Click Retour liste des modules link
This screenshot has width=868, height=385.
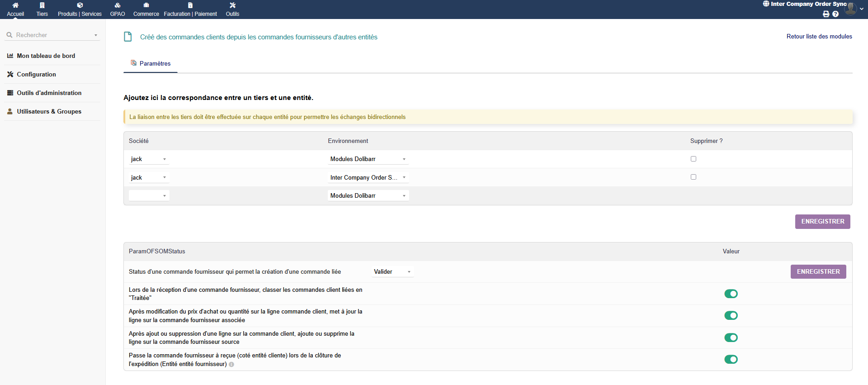click(819, 37)
